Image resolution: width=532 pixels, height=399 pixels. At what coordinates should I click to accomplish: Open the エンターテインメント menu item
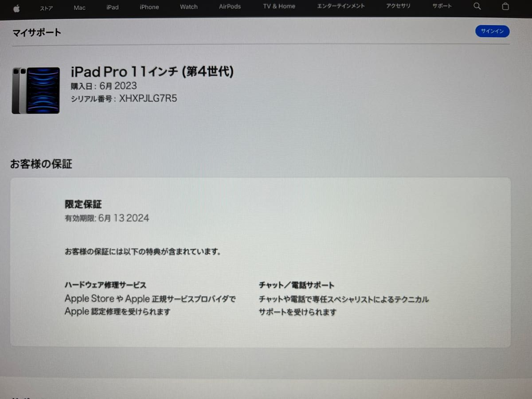[x=341, y=6]
